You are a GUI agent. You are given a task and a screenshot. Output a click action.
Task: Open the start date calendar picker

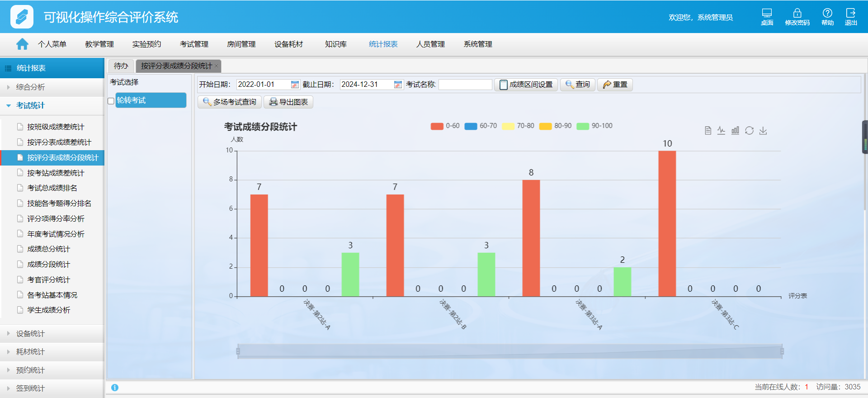point(295,85)
